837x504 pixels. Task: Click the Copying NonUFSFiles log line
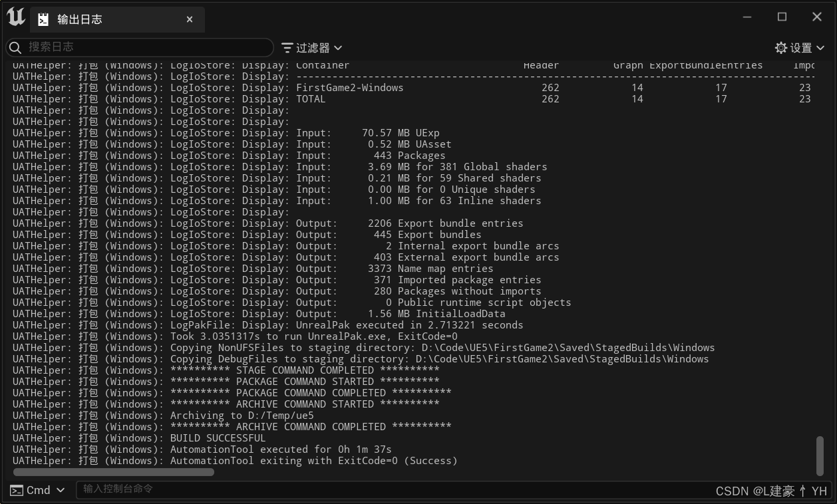pyautogui.click(x=364, y=348)
